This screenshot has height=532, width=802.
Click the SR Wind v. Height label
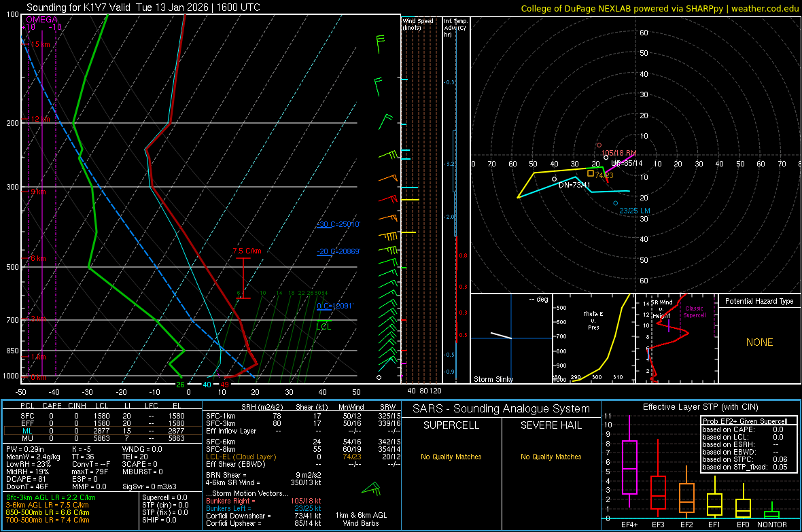661,309
